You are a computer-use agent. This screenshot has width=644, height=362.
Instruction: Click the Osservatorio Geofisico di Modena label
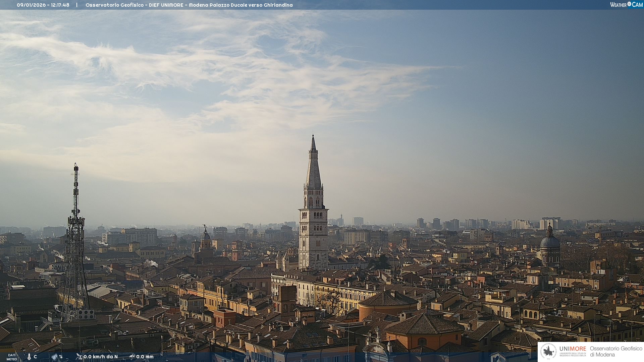point(616,352)
